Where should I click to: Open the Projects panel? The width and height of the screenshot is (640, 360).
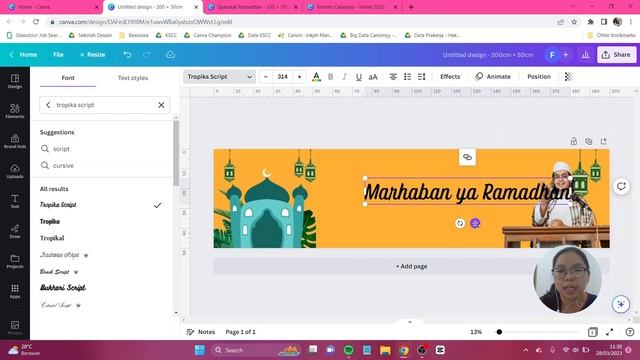point(15,261)
